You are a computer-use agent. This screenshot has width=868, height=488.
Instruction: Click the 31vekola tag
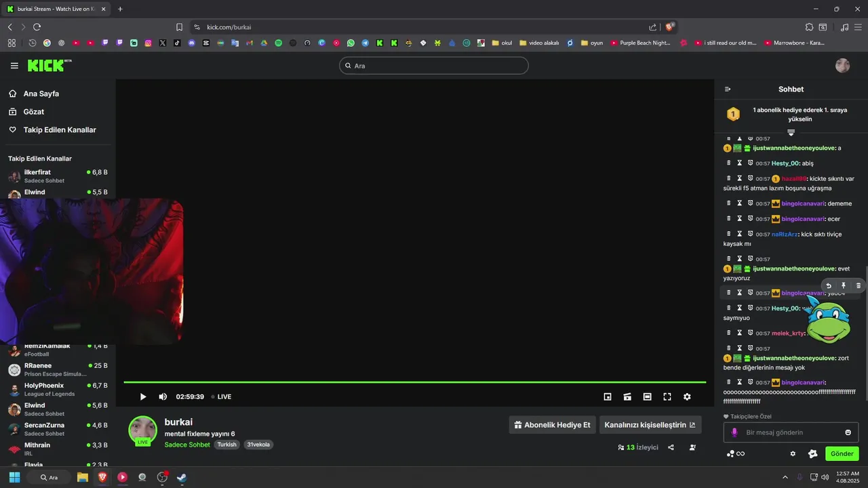click(x=258, y=445)
